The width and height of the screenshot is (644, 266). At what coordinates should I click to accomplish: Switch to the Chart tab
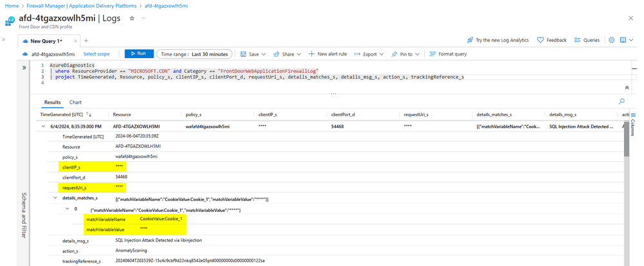[75, 103]
